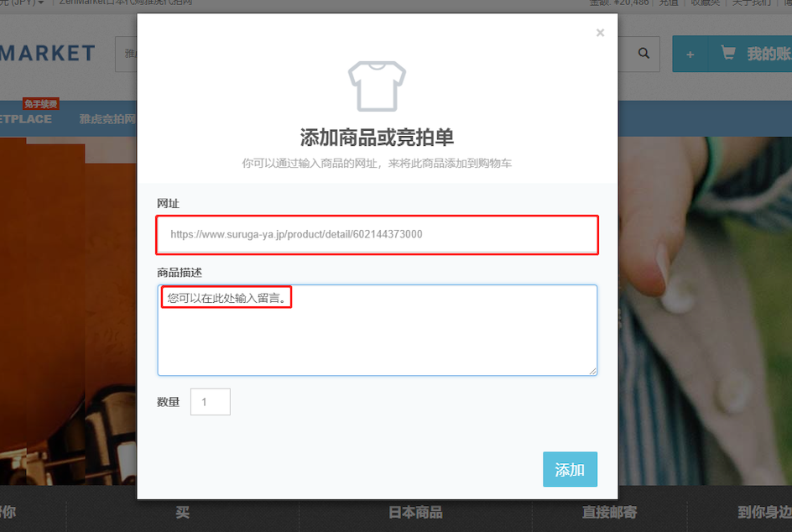Click the 直接邮寄 section at the bottom
Viewport: 792px width, 532px height.
click(x=609, y=513)
